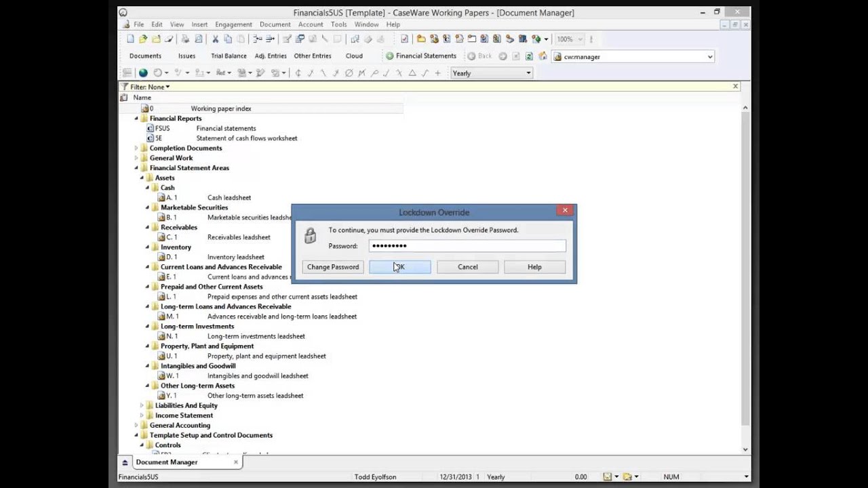Click OK in Lockdown Override dialog
The image size is (868, 488).
tap(400, 267)
